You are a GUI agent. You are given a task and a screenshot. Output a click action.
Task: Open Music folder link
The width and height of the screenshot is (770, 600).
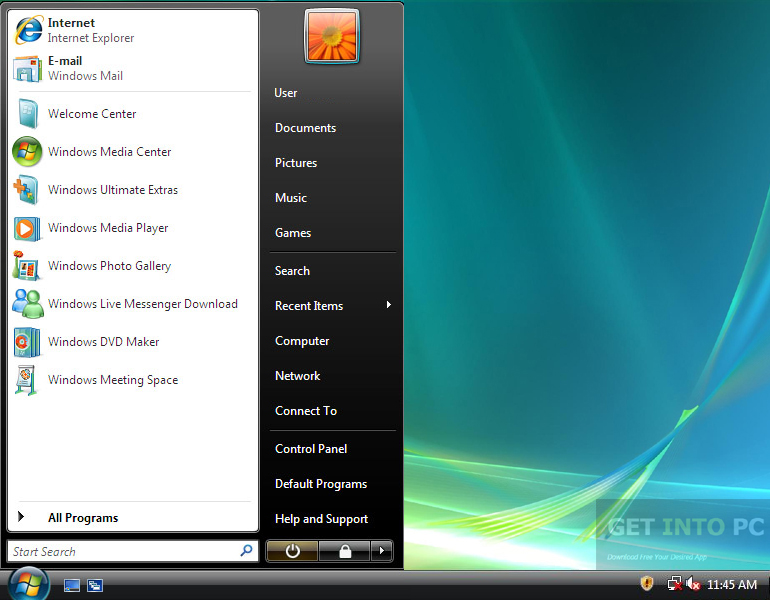pyautogui.click(x=291, y=198)
